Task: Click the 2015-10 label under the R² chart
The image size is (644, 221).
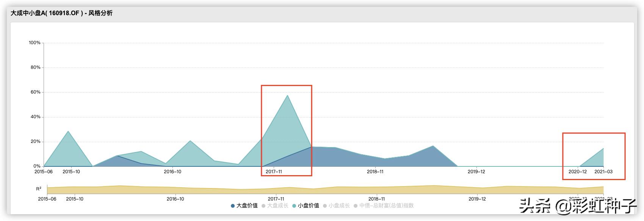Action: tap(75, 199)
